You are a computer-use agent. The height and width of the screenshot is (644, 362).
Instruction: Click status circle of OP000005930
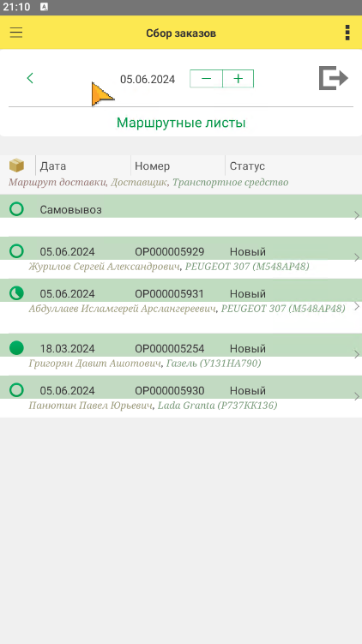(x=16, y=390)
